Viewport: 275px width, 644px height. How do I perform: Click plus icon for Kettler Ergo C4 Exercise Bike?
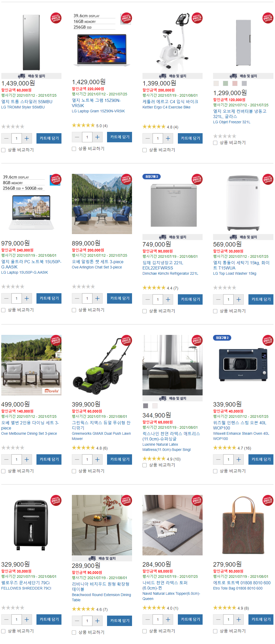[x=168, y=138]
